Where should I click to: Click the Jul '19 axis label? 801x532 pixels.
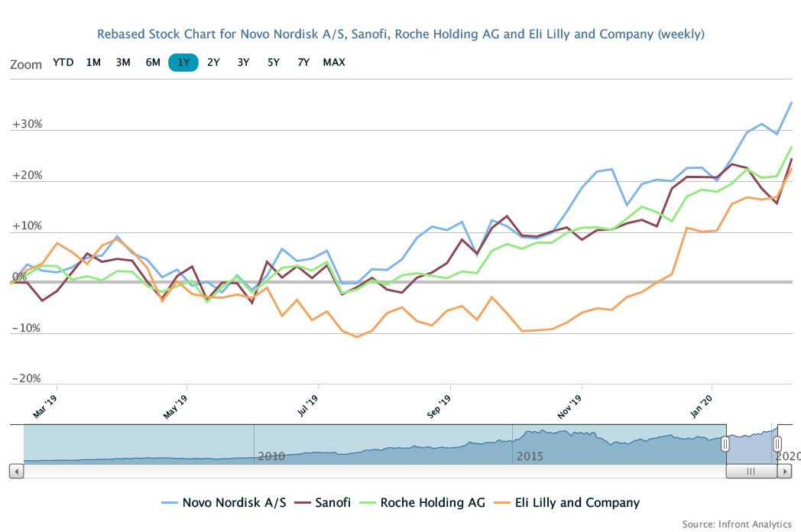point(307,406)
